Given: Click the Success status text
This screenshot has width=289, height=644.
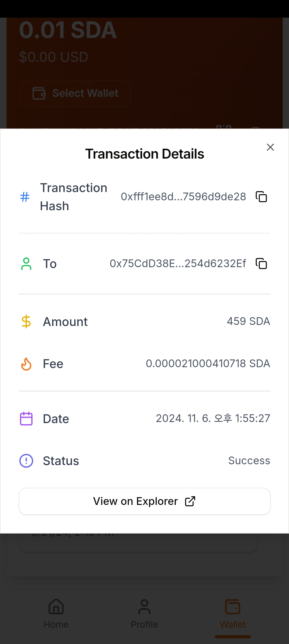Looking at the screenshot, I should 249,461.
